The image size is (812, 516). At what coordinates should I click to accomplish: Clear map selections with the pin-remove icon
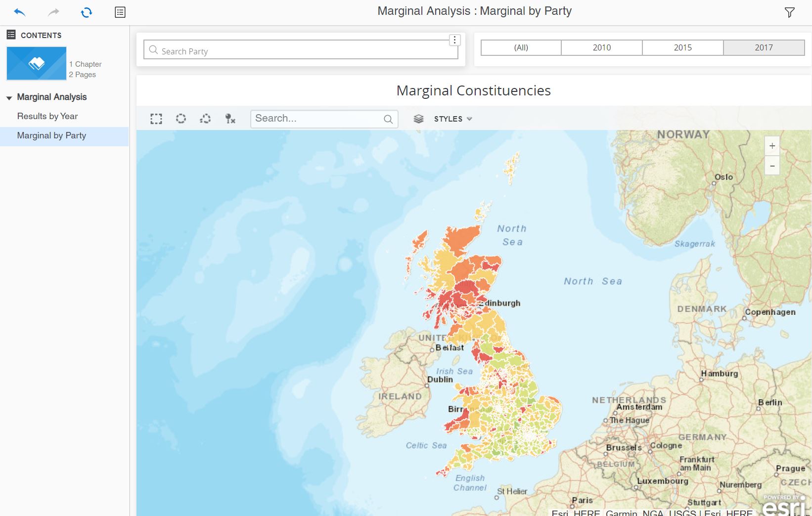pyautogui.click(x=229, y=119)
